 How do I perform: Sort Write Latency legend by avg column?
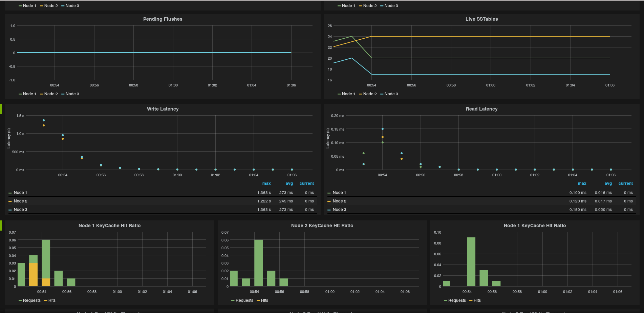[289, 183]
